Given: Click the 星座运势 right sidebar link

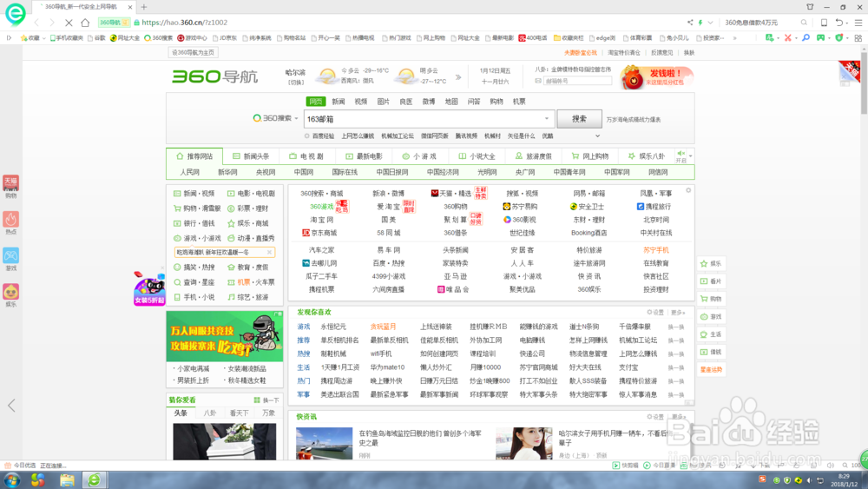Looking at the screenshot, I should click(712, 369).
